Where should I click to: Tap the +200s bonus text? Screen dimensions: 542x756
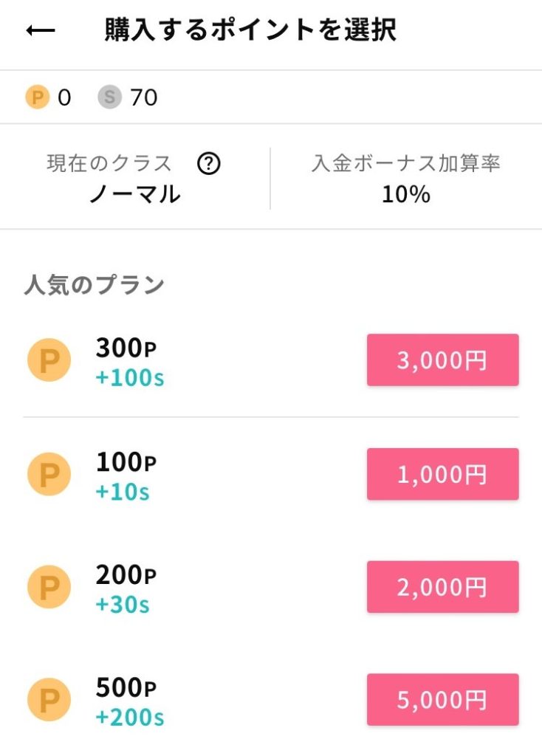pos(130,717)
